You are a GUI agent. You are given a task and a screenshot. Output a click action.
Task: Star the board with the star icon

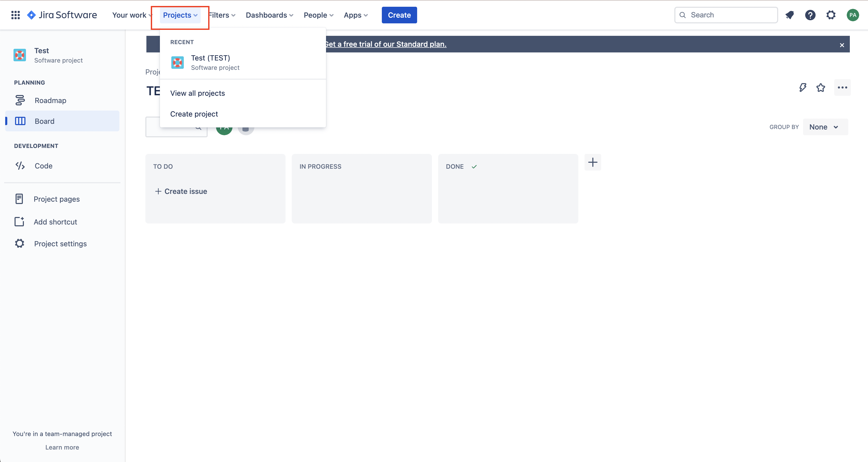pos(821,88)
